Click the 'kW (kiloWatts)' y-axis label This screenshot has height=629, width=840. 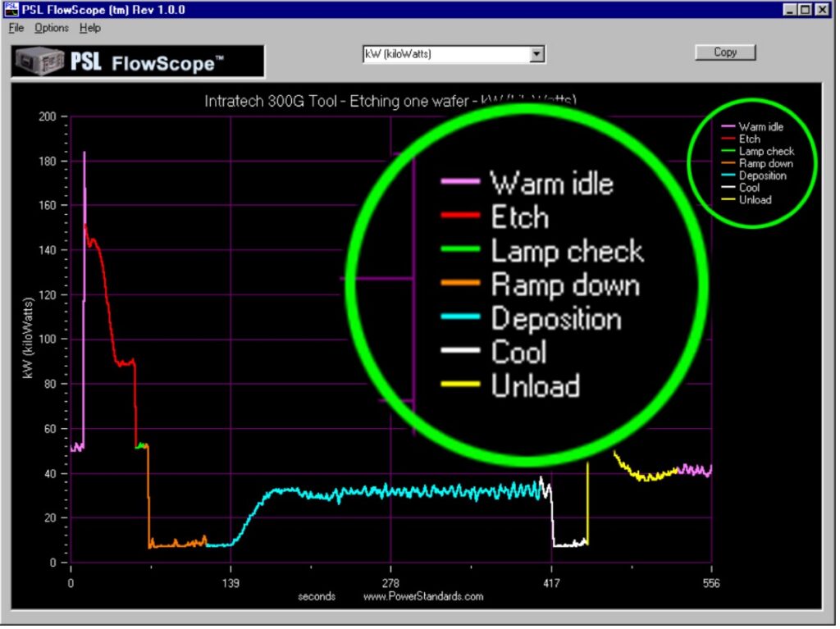click(29, 340)
